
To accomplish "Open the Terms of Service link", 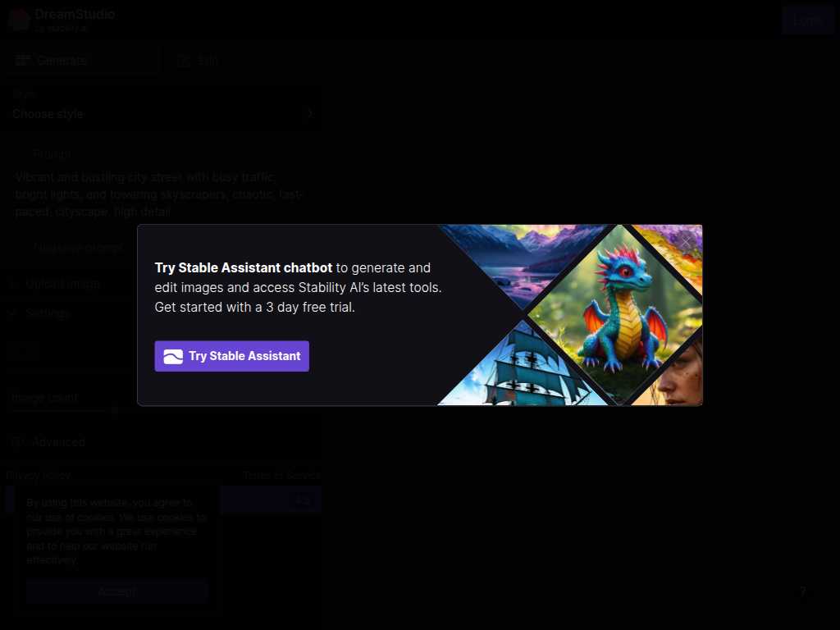I will pyautogui.click(x=281, y=475).
